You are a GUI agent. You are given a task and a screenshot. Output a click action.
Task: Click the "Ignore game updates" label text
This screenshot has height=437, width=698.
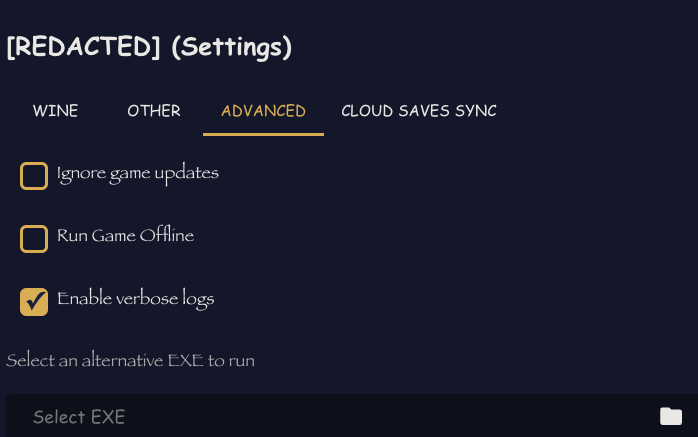[x=137, y=173]
